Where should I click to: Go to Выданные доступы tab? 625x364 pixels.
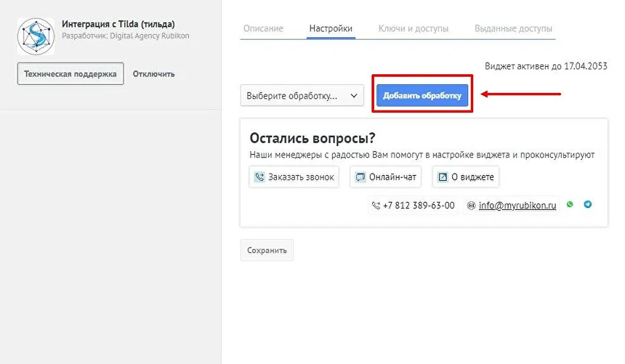point(513,29)
